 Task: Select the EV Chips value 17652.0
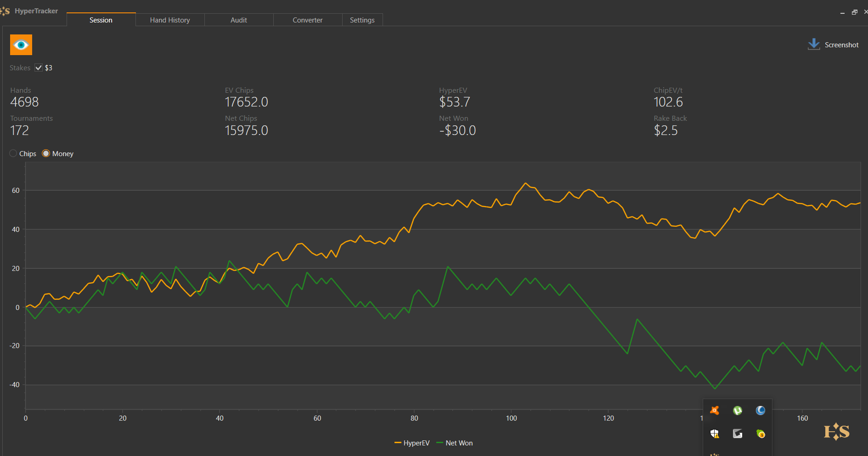(x=246, y=102)
